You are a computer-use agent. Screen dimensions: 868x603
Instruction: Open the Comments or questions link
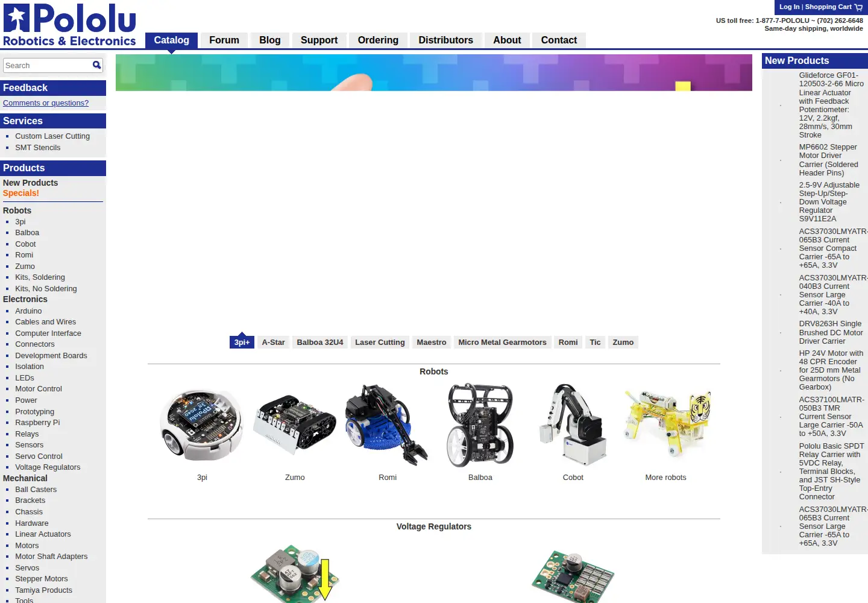(46, 103)
